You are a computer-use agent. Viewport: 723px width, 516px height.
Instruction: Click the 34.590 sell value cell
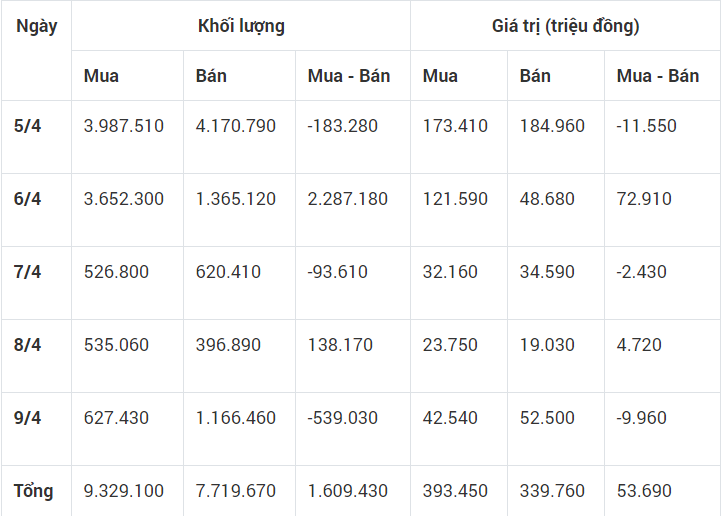point(547,272)
